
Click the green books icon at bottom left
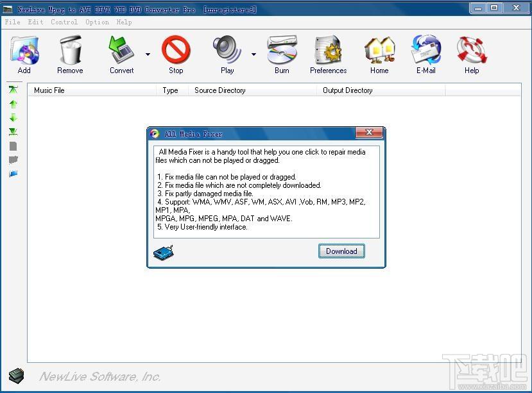[16, 376]
